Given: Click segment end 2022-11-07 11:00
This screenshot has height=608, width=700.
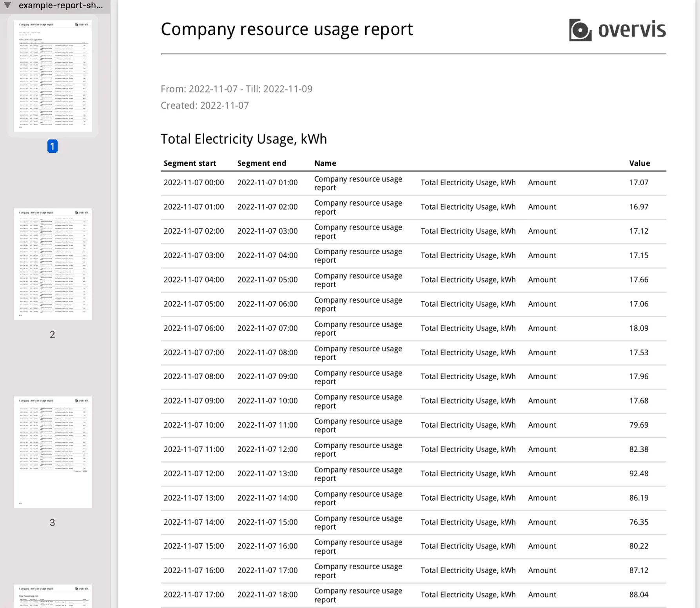Looking at the screenshot, I should (x=268, y=425).
